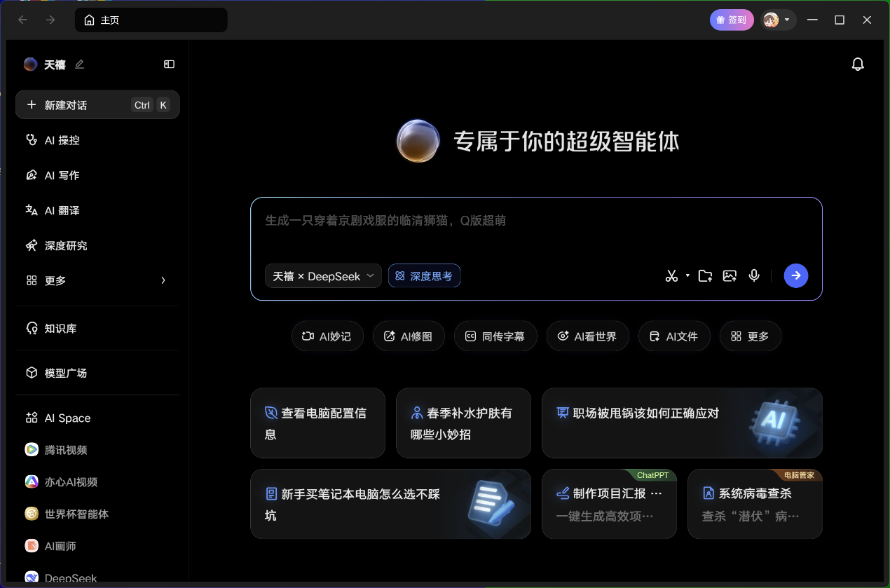Open 模型广场 from the sidebar
Screen dimensions: 890x588
click(67, 372)
